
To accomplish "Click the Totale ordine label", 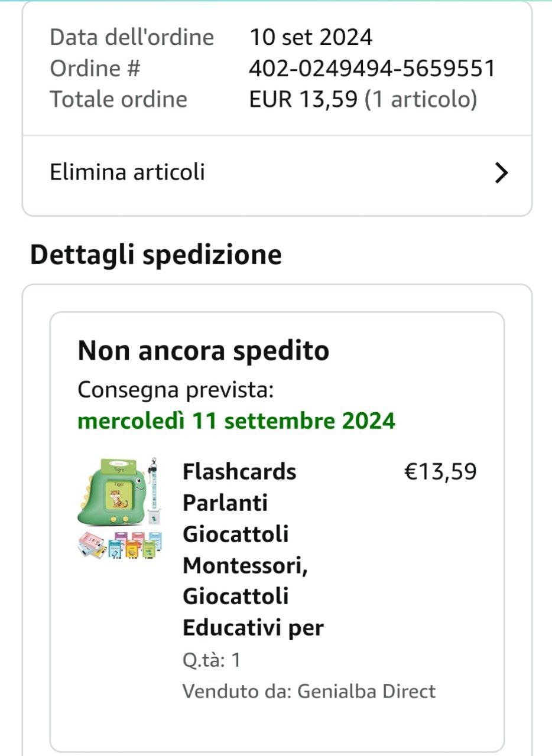I will click(x=118, y=99).
